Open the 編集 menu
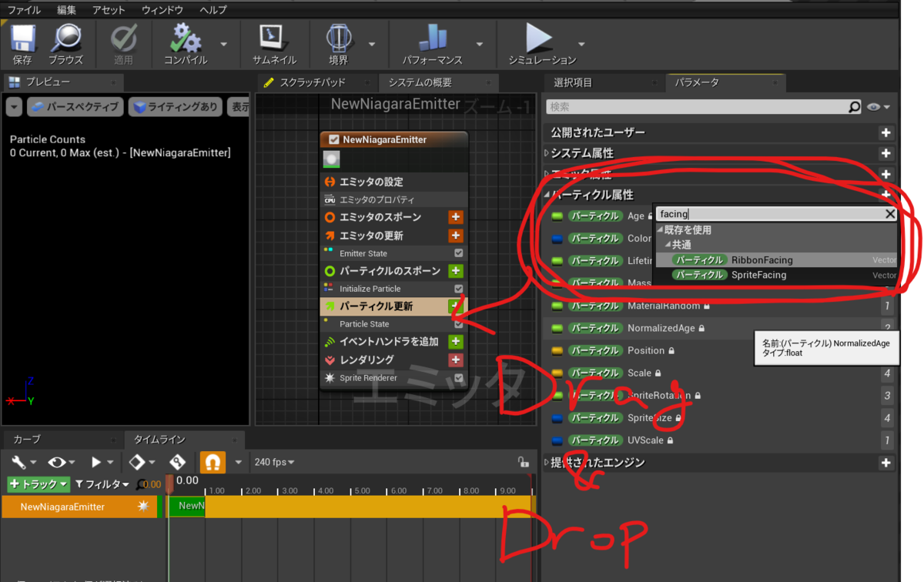Screen dimensions: 924x582 (x=67, y=10)
